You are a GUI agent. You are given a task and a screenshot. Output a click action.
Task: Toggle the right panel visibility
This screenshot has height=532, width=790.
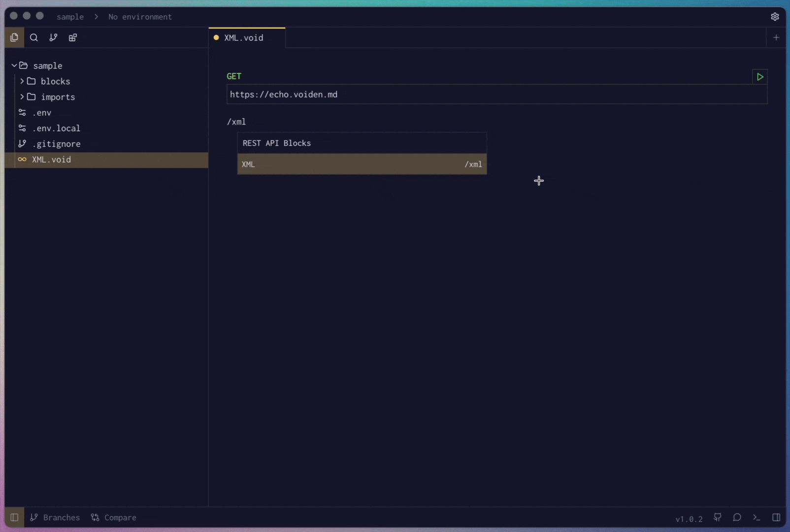(x=776, y=517)
